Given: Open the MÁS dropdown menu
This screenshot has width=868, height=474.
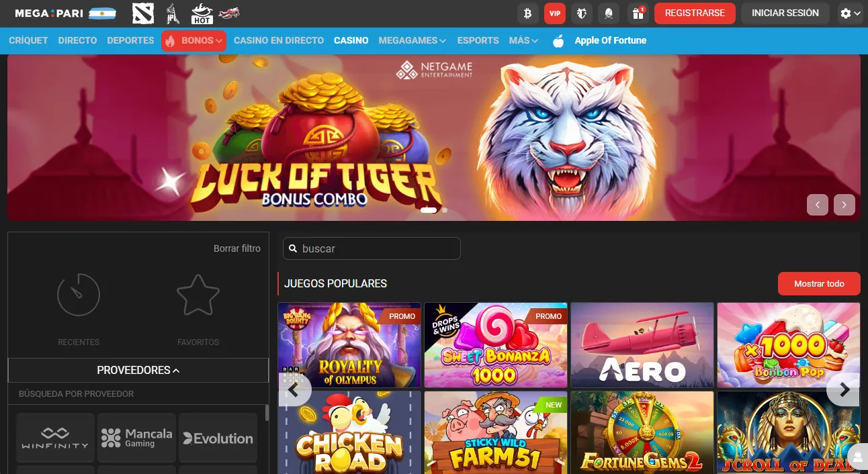Looking at the screenshot, I should click(523, 40).
